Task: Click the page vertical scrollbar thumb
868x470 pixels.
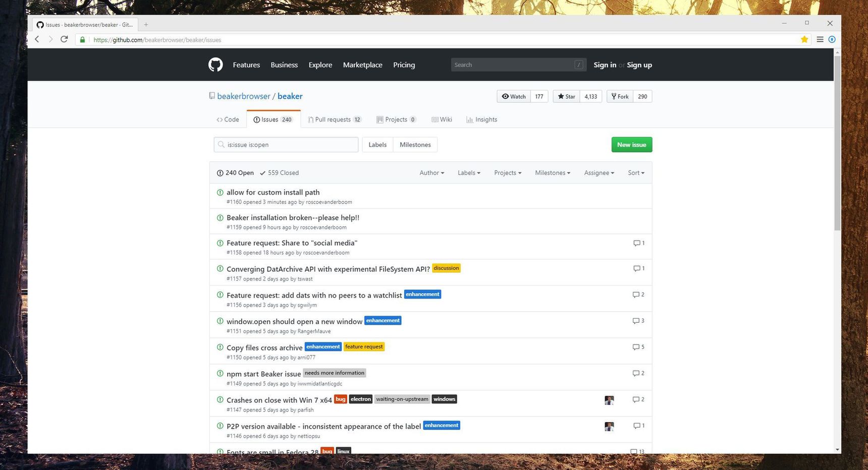Action: click(x=837, y=143)
